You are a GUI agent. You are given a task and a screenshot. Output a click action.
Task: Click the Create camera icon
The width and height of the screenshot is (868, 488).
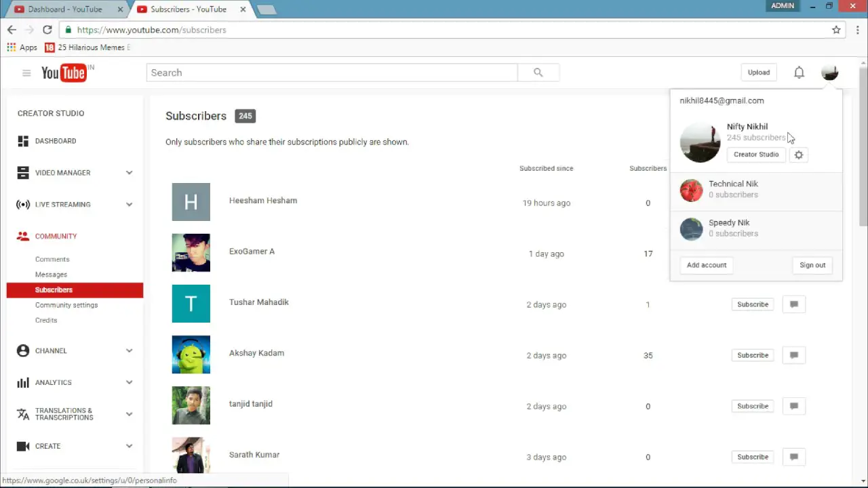tap(23, 446)
